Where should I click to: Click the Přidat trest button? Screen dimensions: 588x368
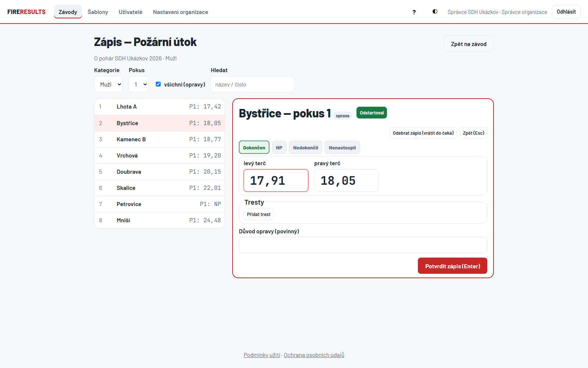click(259, 214)
